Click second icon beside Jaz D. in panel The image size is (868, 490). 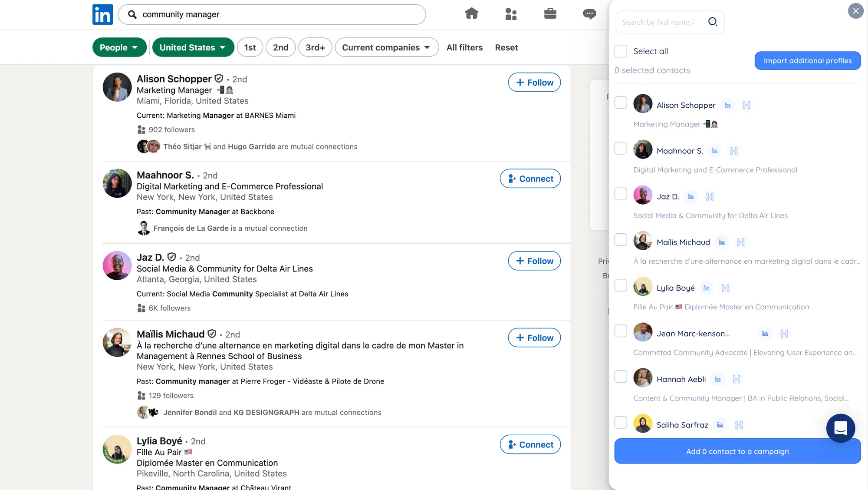[710, 196]
